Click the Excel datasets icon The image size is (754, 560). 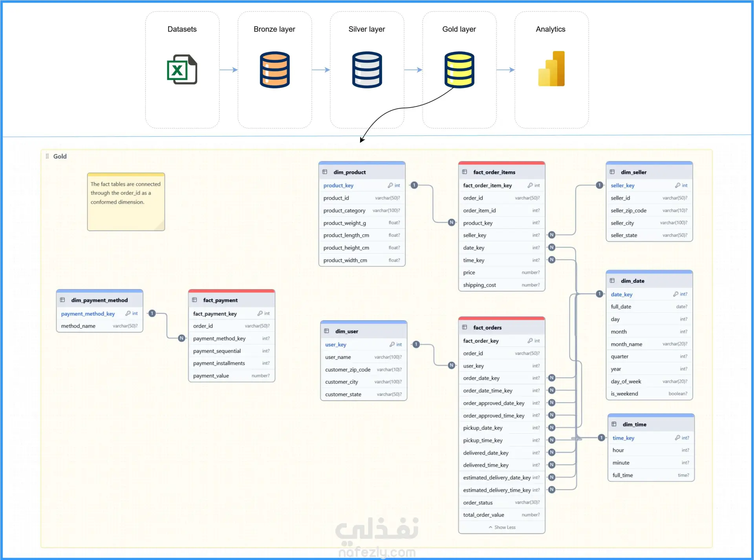[182, 70]
